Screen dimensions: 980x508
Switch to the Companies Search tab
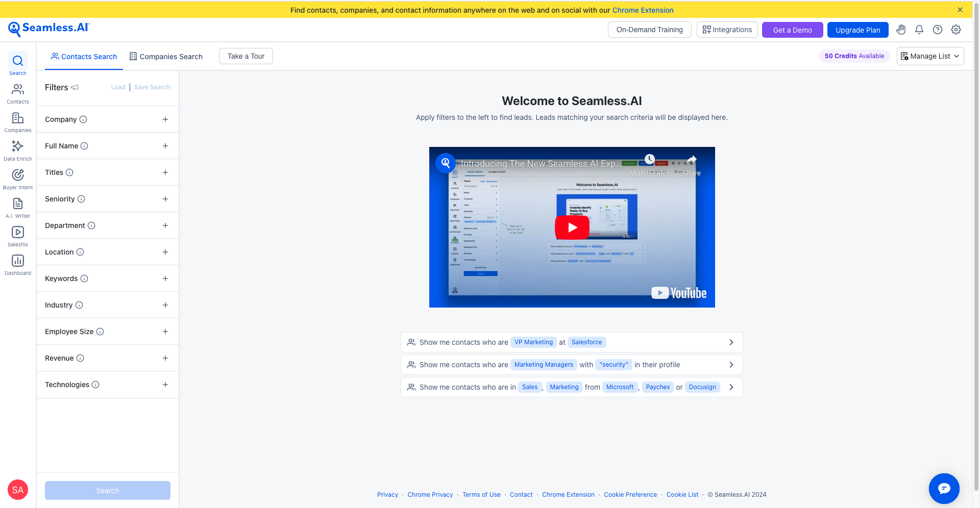pos(166,57)
